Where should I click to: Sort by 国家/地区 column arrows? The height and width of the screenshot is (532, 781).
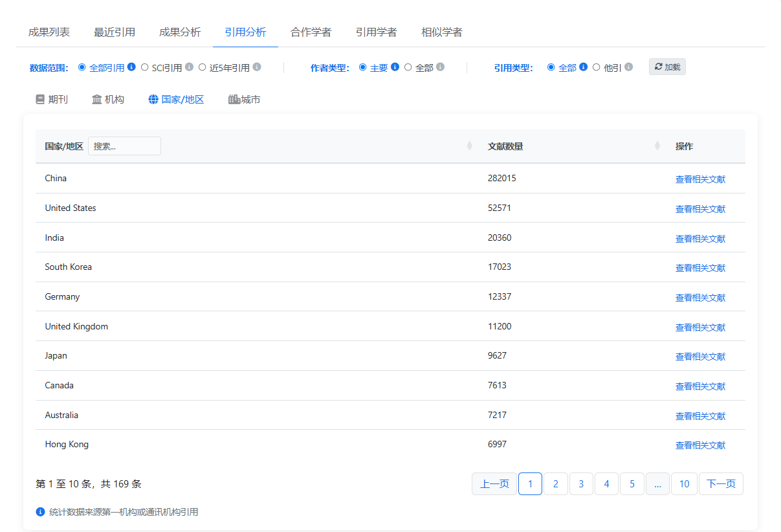pyautogui.click(x=469, y=146)
